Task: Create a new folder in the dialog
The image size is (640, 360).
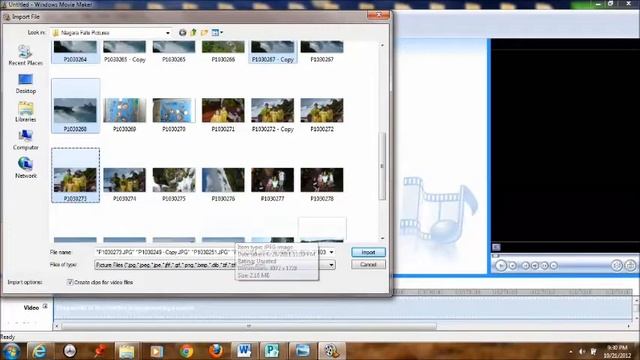Action: click(204, 32)
